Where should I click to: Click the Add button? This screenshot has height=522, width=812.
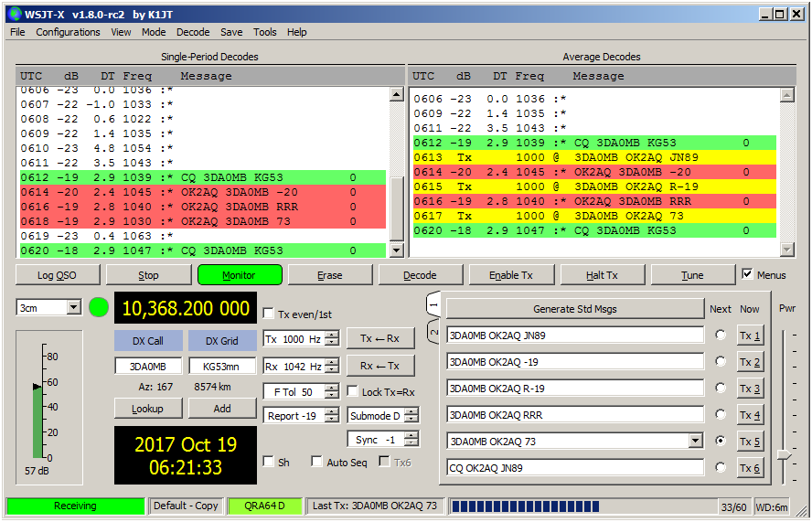click(x=222, y=409)
